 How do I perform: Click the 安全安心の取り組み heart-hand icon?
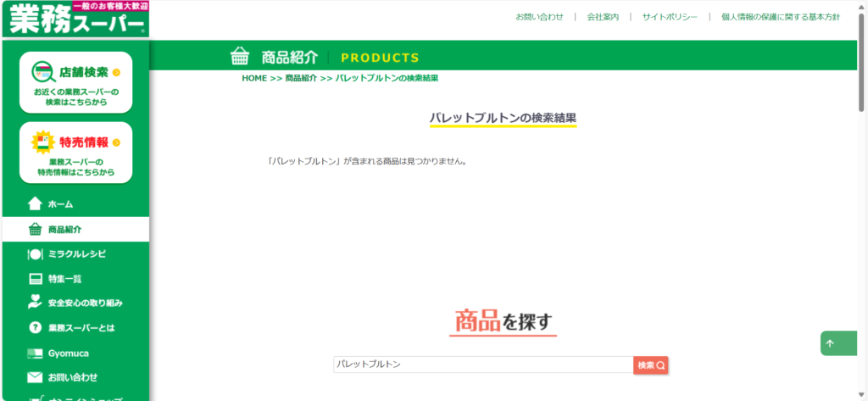[x=35, y=303]
